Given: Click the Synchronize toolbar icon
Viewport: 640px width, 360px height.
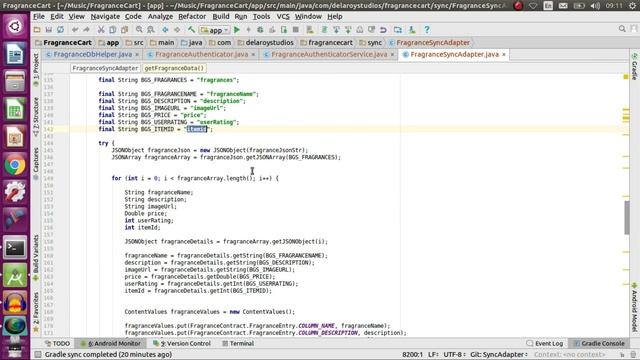Looking at the screenshot, I should (60, 30).
